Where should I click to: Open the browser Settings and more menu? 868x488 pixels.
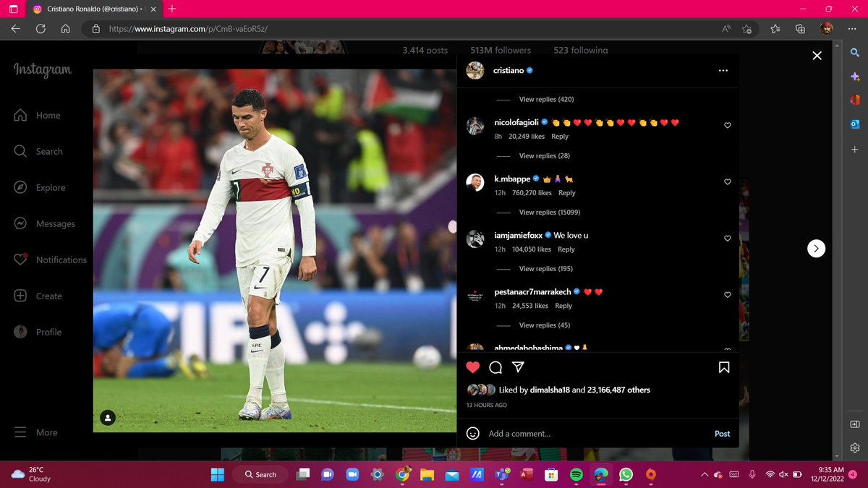pos(851,29)
